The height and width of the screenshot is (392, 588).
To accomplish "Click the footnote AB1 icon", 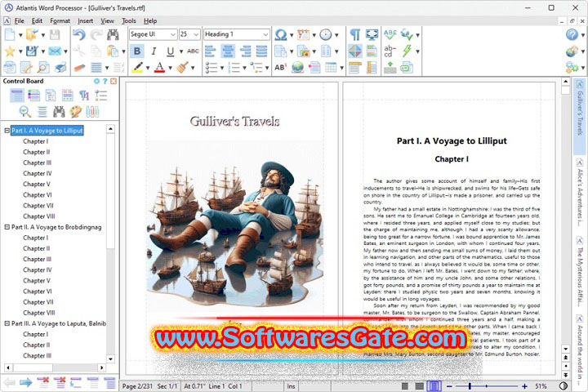I will coord(280,68).
